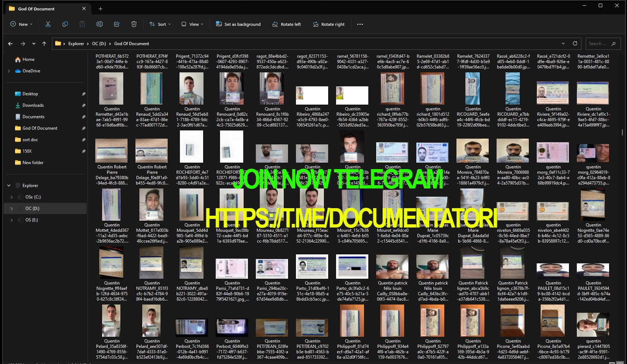Open the pinned Downloads folder
The height and width of the screenshot is (364, 627).
click(33, 105)
